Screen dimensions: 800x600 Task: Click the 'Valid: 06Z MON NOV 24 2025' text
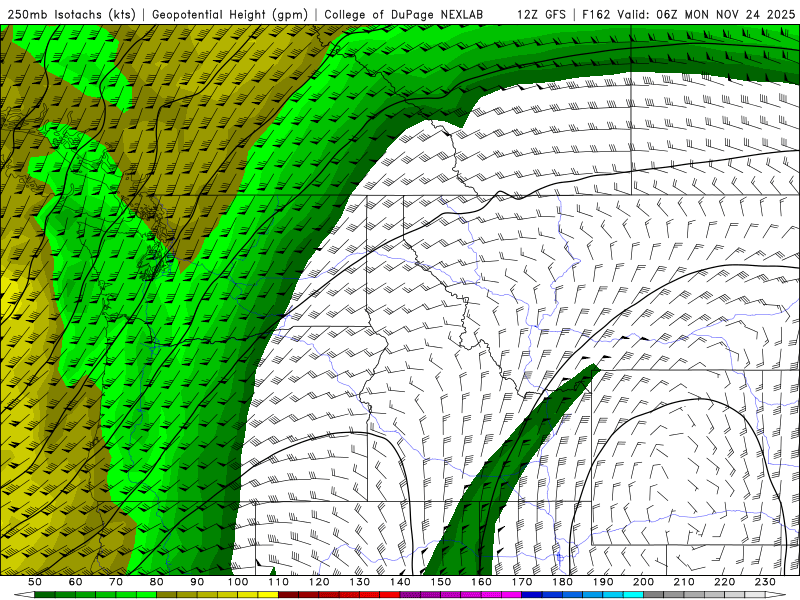pyautogui.click(x=706, y=14)
